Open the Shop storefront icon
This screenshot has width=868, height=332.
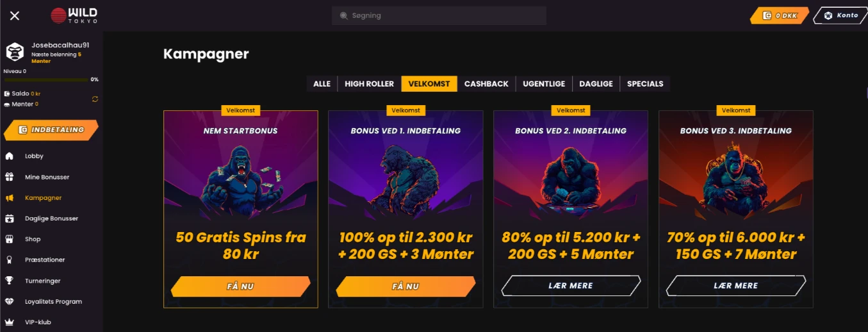tap(10, 239)
